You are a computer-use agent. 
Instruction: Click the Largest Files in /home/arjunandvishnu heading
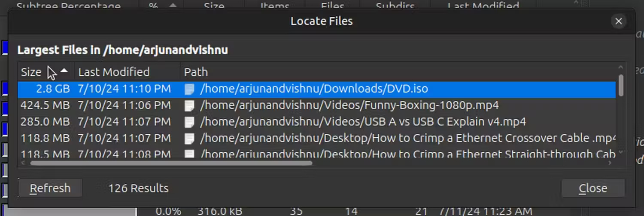click(123, 50)
